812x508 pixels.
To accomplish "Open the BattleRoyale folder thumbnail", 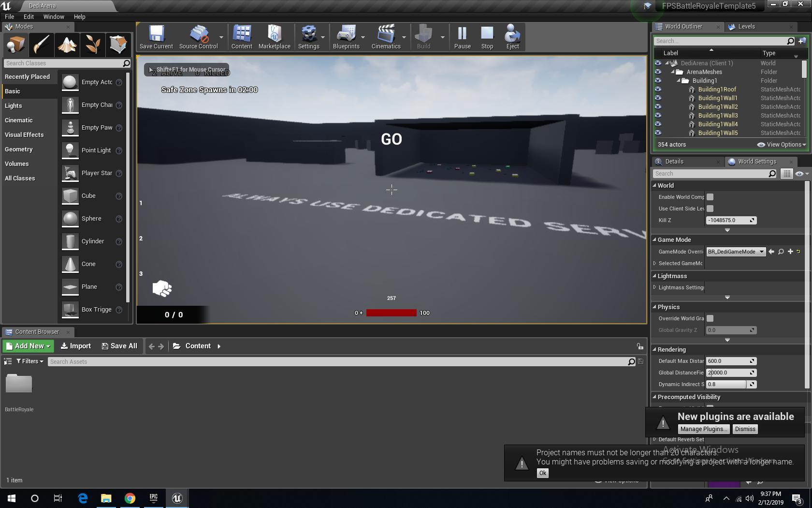I will [x=19, y=384].
